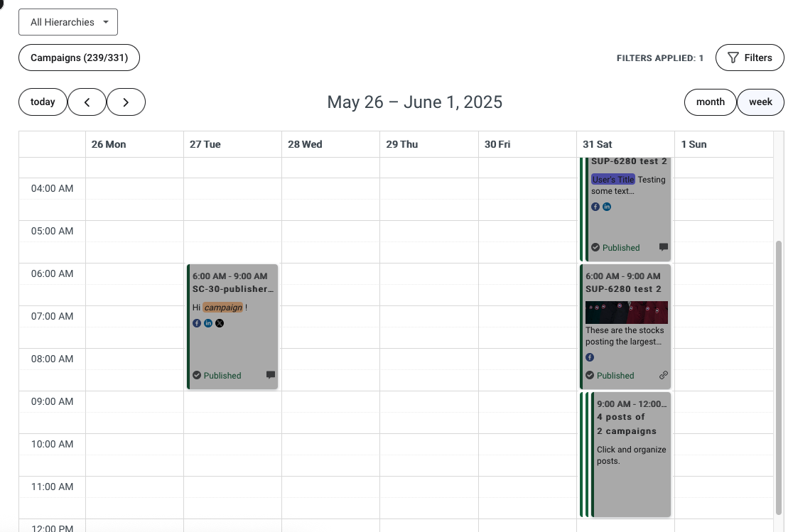Open the stocks image thumbnail on Saturday post

click(x=627, y=313)
